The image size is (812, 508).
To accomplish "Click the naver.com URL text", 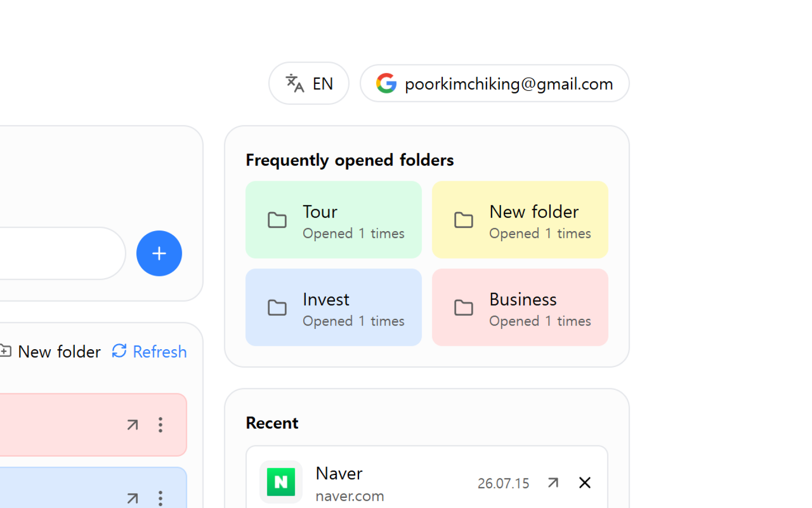I will click(350, 496).
